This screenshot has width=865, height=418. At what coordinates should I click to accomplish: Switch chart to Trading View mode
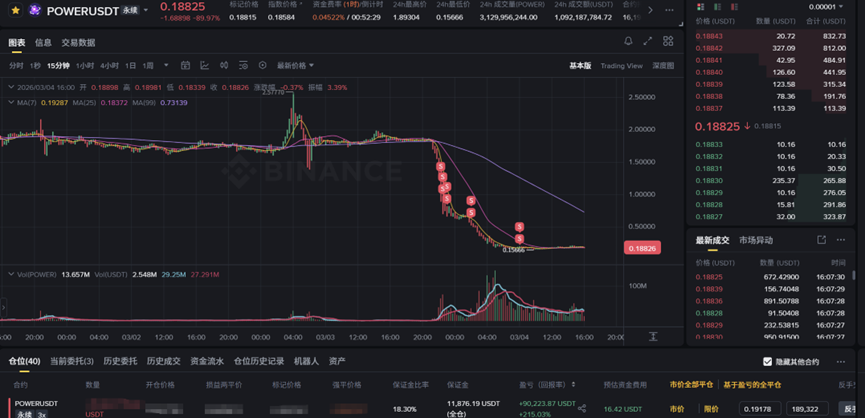(x=621, y=66)
